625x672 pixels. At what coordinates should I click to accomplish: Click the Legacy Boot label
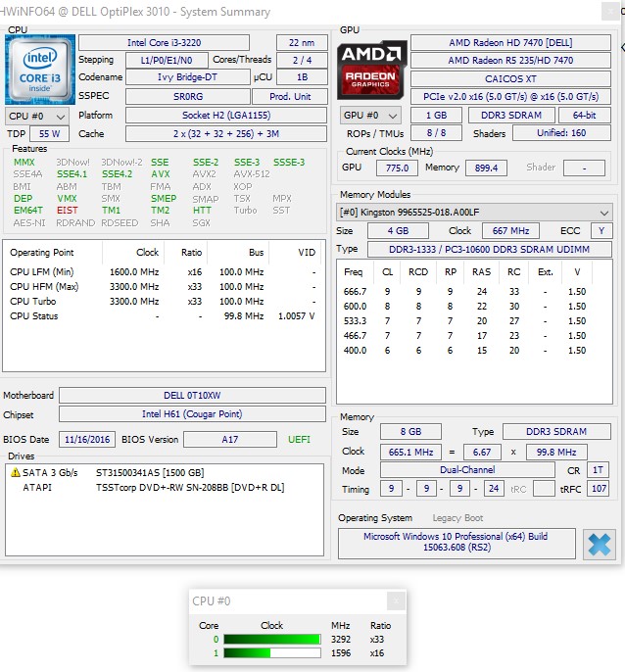coord(457,517)
